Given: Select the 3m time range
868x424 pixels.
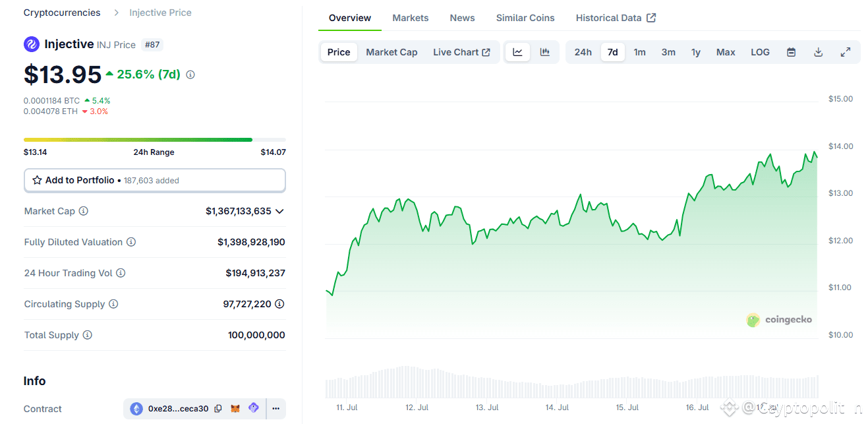Looking at the screenshot, I should pos(668,52).
